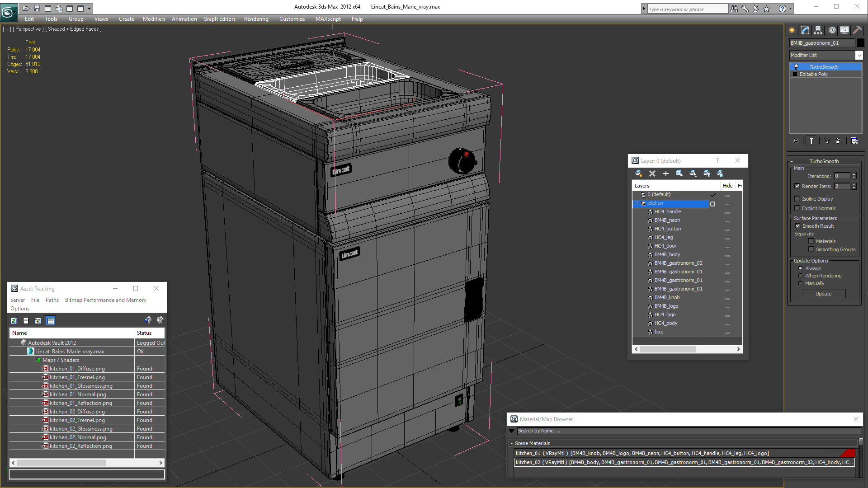Open the Display command panel tab
The image size is (868, 488).
point(844,30)
